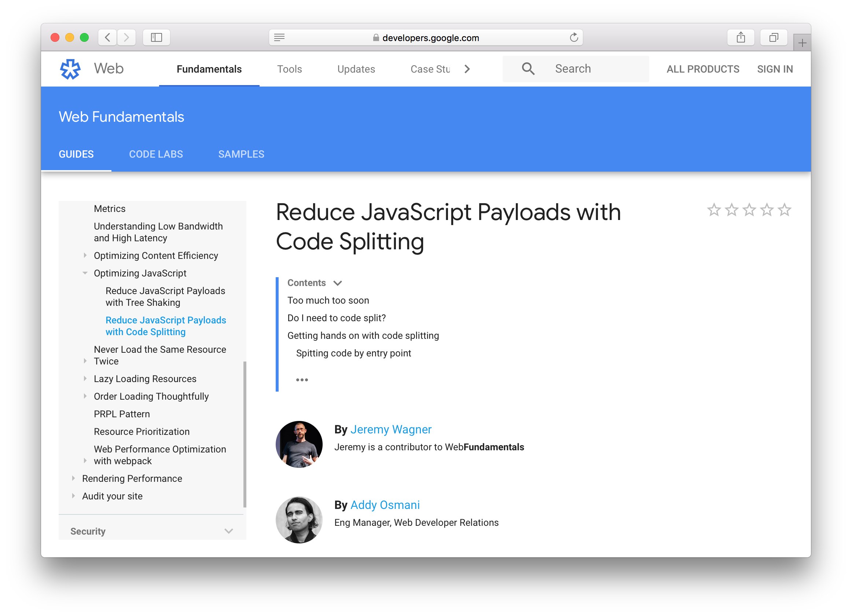Minimize the window with yellow button
The width and height of the screenshot is (852, 616).
(70, 37)
